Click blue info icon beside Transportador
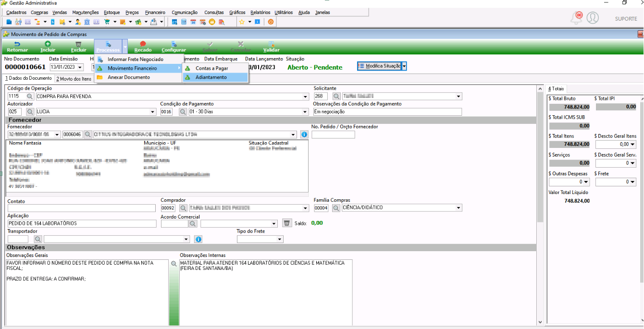644x329 pixels. [x=198, y=239]
